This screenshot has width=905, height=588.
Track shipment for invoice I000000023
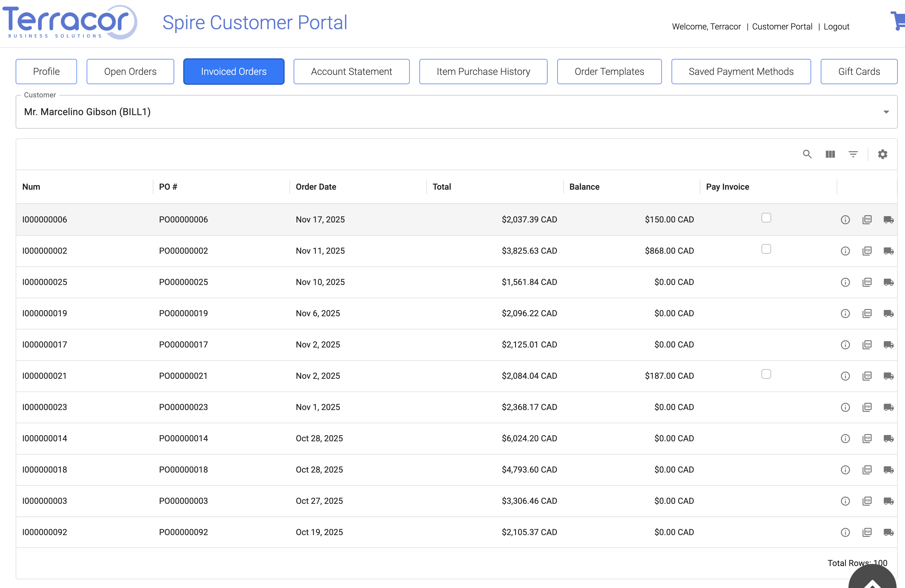pos(888,407)
